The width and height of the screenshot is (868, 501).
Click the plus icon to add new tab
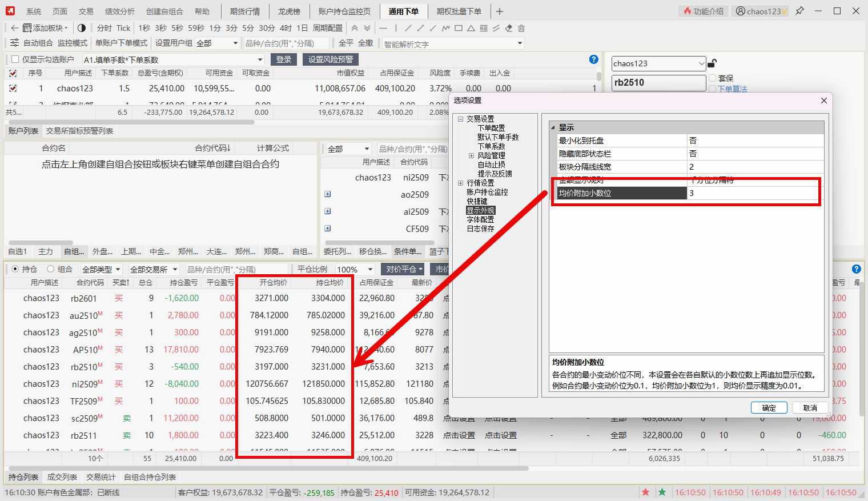pyautogui.click(x=500, y=11)
